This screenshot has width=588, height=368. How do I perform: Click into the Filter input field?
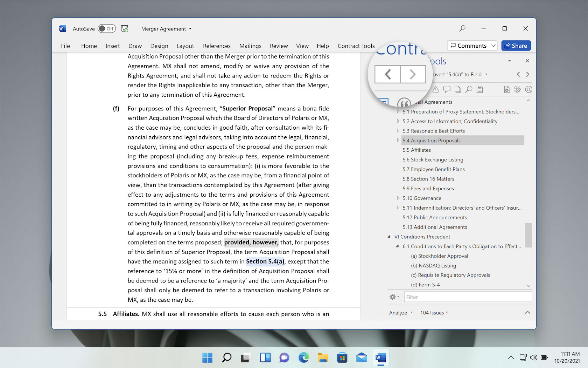pyautogui.click(x=468, y=297)
